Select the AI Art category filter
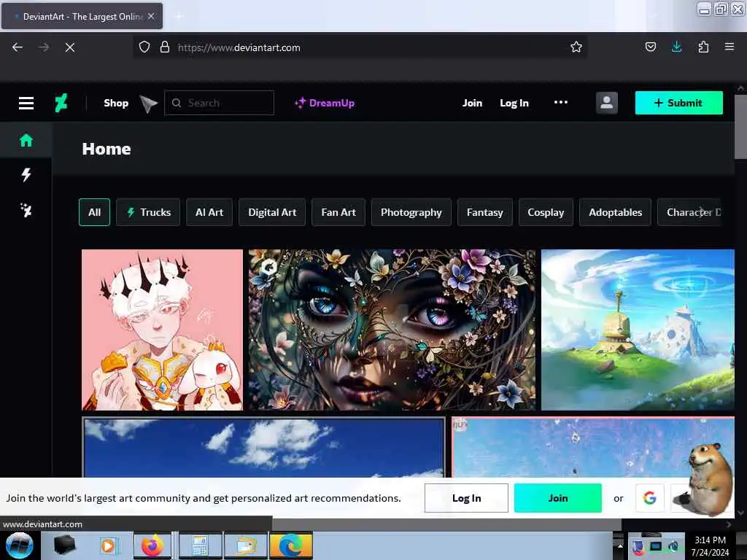Viewport: 747px width, 560px height. pyautogui.click(x=209, y=212)
